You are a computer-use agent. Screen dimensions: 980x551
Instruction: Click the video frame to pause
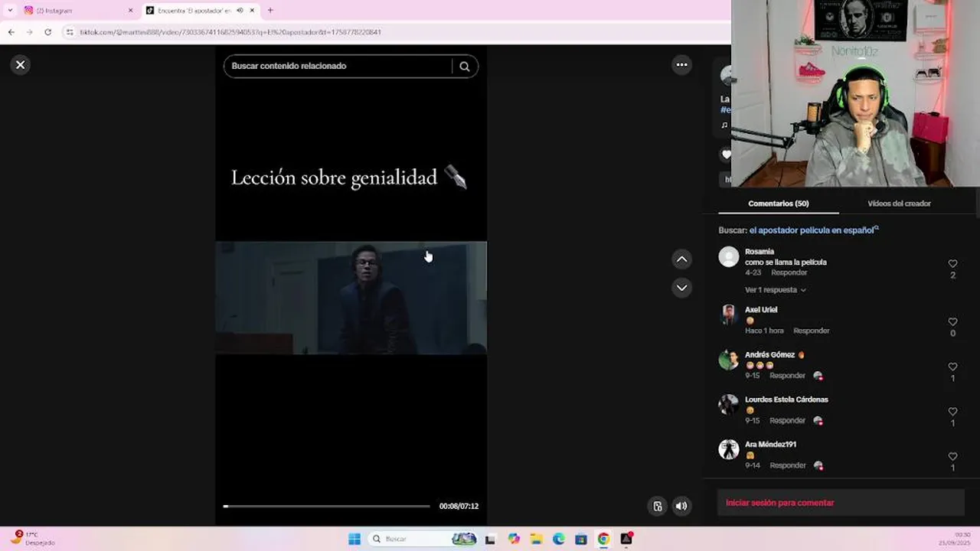tap(351, 298)
